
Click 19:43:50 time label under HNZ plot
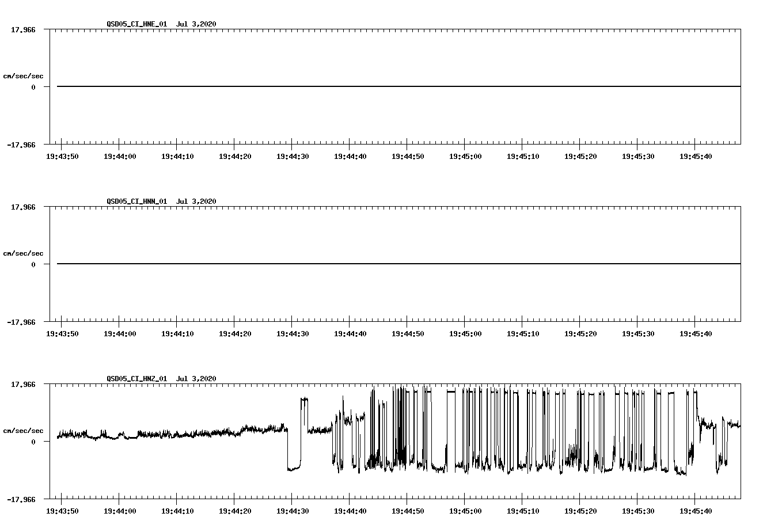tap(62, 511)
